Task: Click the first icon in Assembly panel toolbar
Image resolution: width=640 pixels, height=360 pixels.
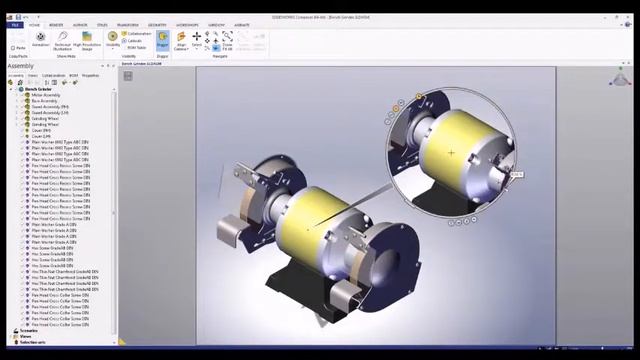Action: pyautogui.click(x=11, y=82)
